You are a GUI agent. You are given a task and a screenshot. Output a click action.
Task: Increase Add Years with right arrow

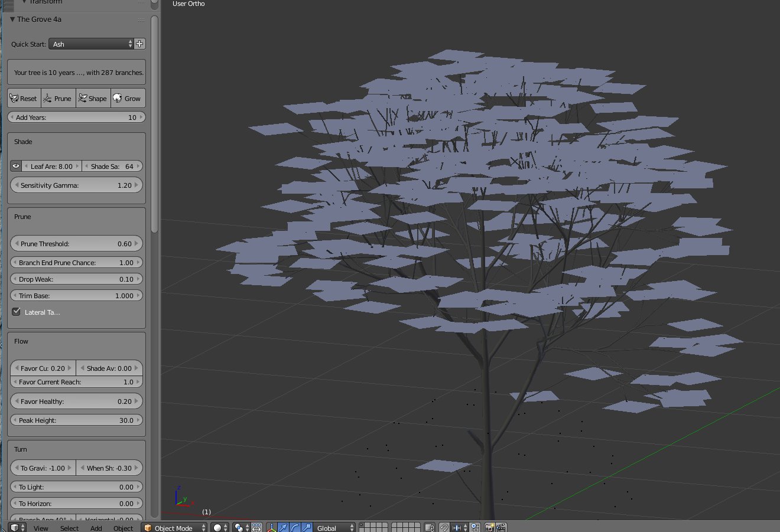tap(141, 118)
